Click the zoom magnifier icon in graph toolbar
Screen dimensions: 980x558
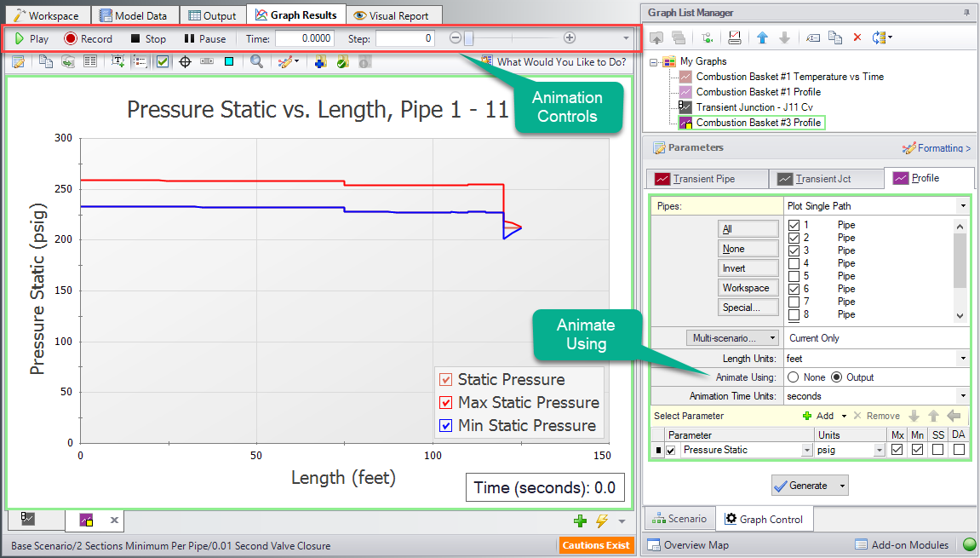pos(256,61)
